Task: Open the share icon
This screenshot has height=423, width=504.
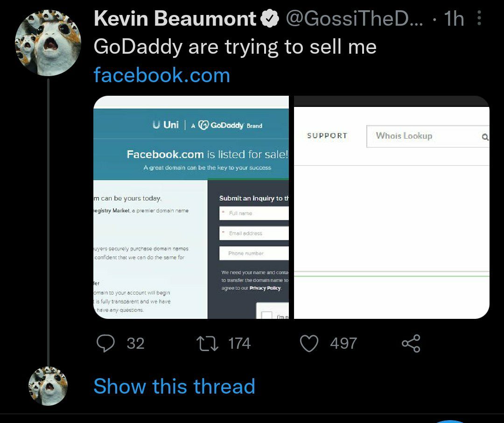Action: pyautogui.click(x=411, y=343)
